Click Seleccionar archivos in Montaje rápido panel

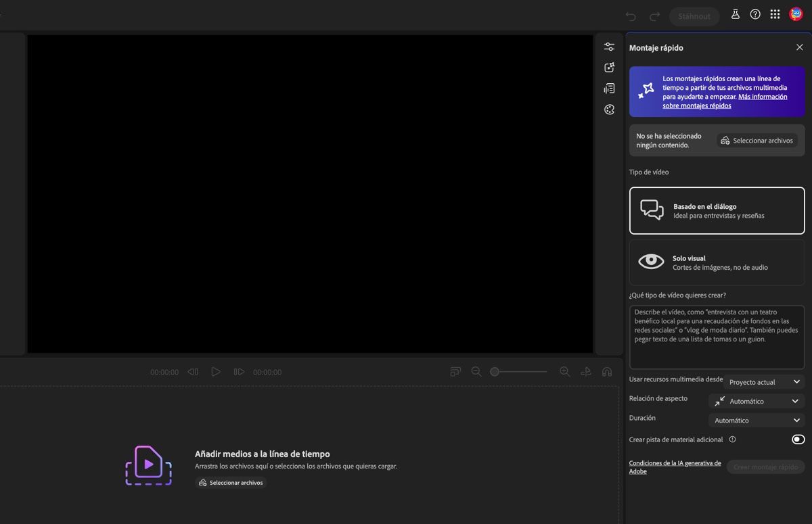coord(757,141)
